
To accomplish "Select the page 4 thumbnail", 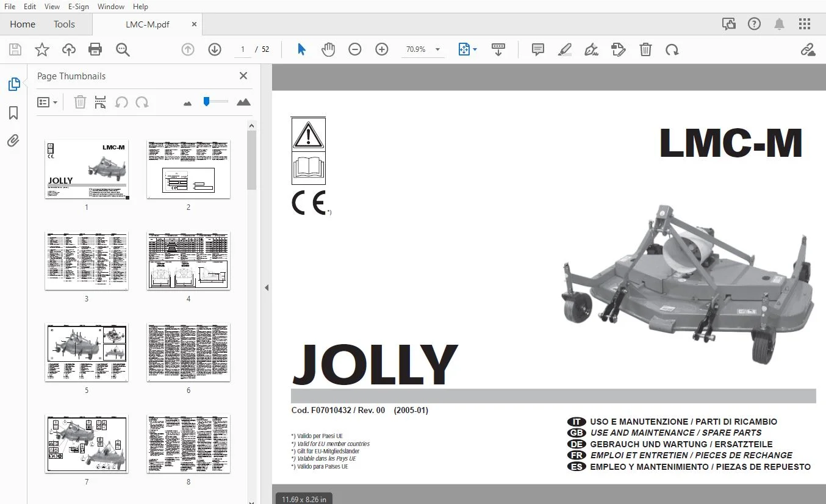I will [x=189, y=261].
